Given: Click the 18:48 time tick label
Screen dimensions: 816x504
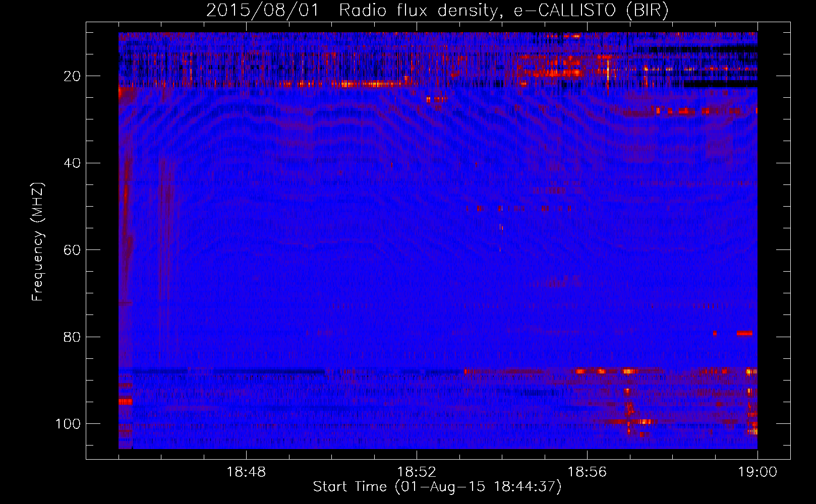Looking at the screenshot, I should [246, 472].
